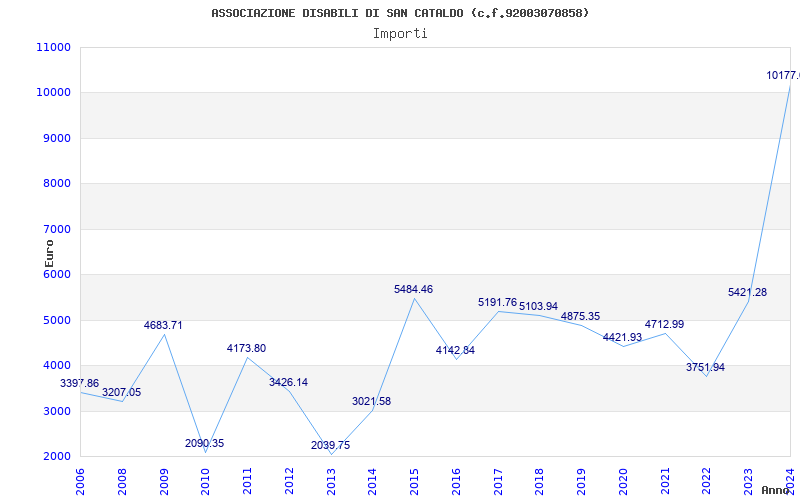Click the 8000 y-axis tick label
800x500 pixels.
(x=56, y=184)
